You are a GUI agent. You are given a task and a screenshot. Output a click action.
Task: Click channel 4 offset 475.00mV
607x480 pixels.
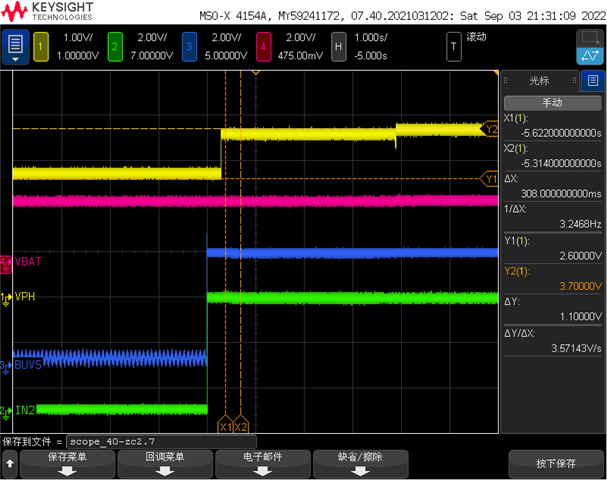(x=300, y=56)
